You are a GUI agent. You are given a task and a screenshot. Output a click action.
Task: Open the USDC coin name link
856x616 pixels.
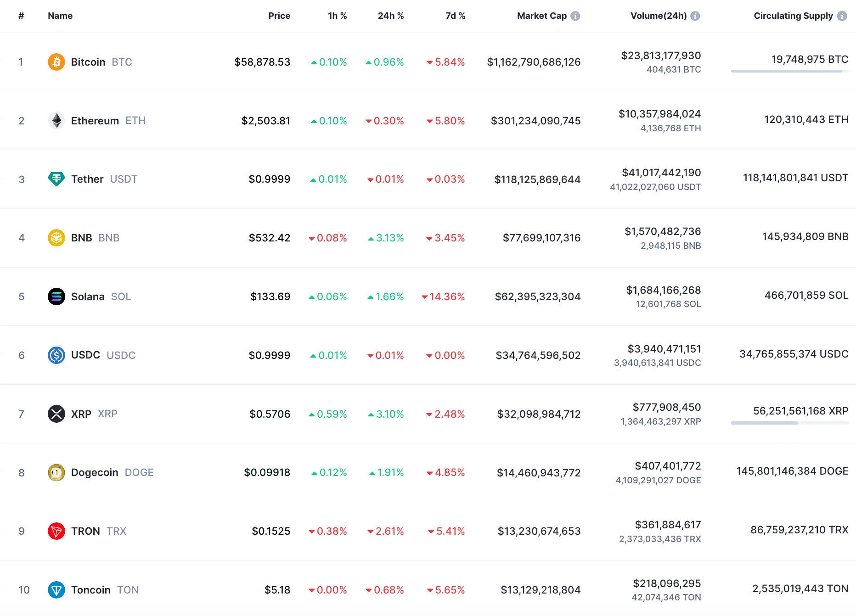tap(85, 355)
